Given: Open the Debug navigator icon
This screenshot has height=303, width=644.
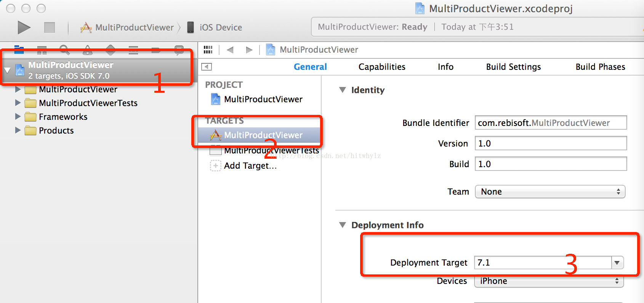Looking at the screenshot, I should pos(133,50).
